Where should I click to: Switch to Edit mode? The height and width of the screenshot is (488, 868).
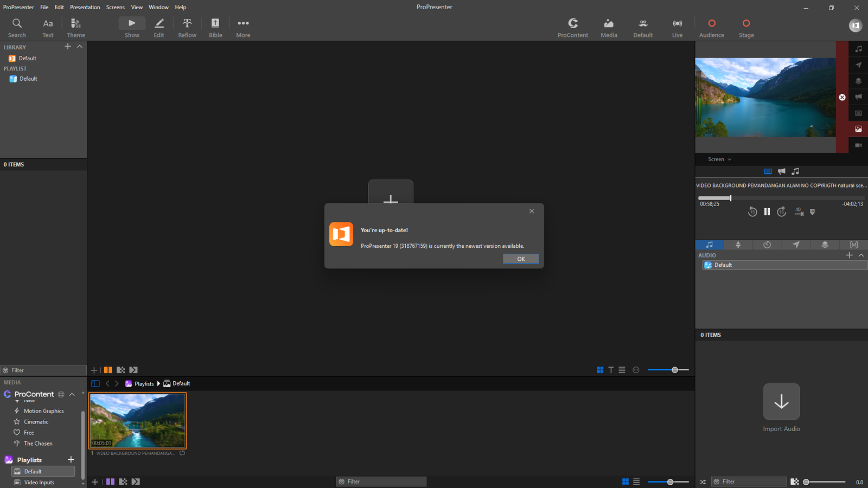click(159, 28)
